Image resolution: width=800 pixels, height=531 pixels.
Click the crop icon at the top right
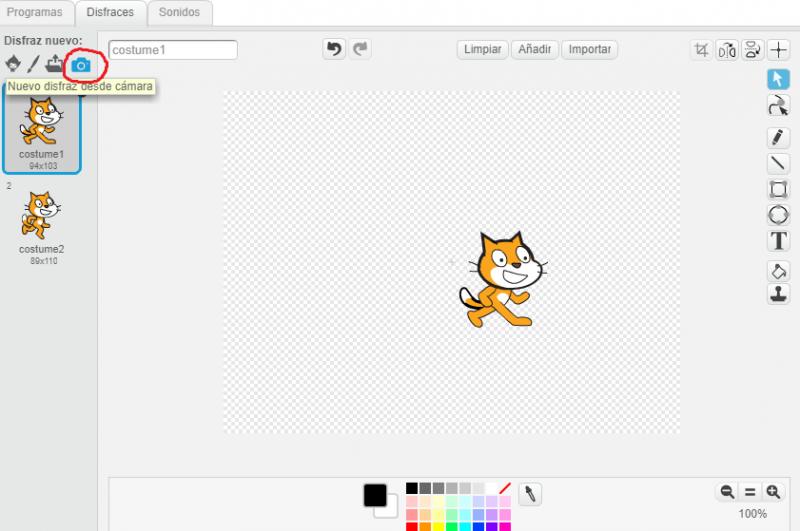pyautogui.click(x=701, y=50)
